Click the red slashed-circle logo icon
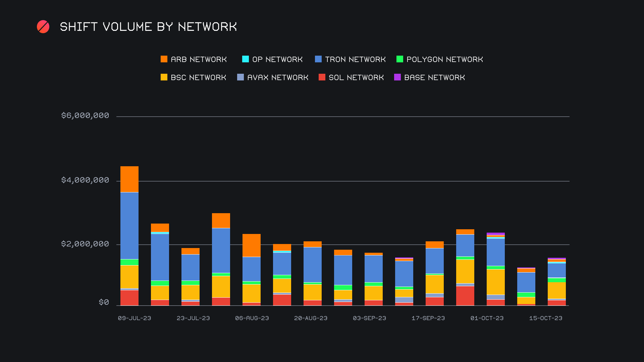Image resolution: width=644 pixels, height=362 pixels. (43, 27)
